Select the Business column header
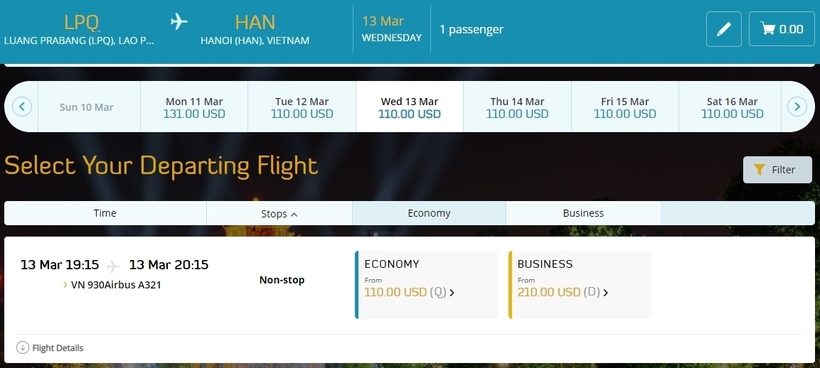The width and height of the screenshot is (820, 368). (583, 213)
